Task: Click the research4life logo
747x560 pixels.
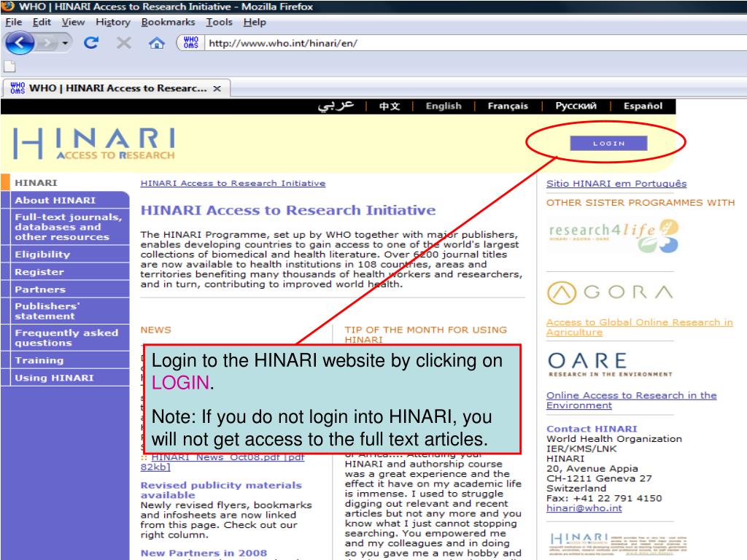Action: (x=614, y=236)
